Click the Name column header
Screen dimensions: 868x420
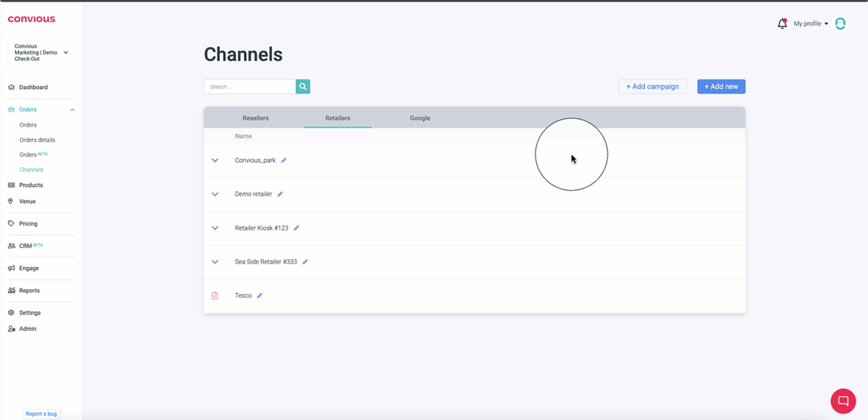pyautogui.click(x=243, y=136)
